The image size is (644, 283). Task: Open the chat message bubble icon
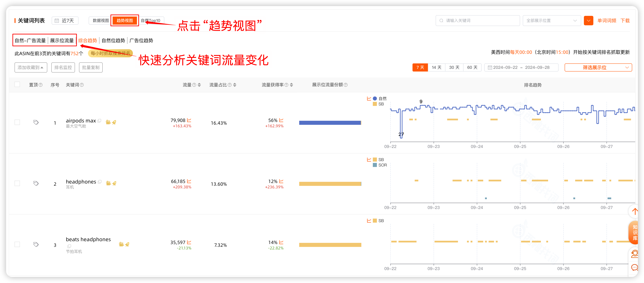click(x=635, y=268)
